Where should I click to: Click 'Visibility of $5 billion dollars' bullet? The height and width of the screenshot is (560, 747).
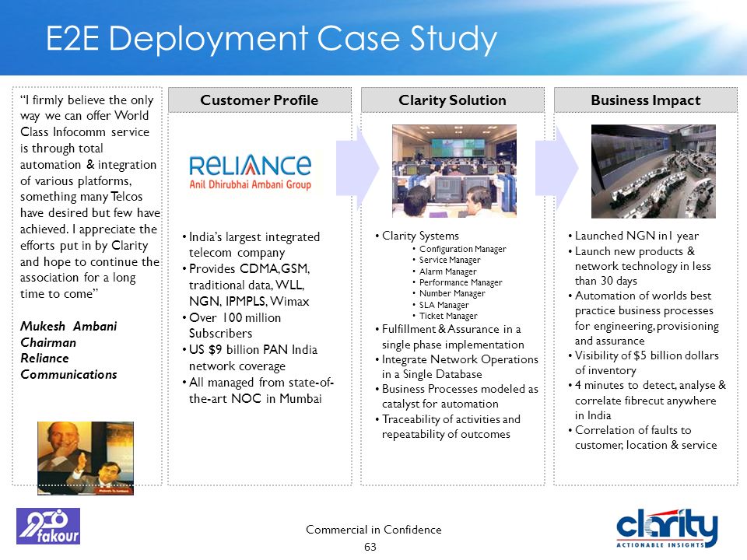(644, 363)
